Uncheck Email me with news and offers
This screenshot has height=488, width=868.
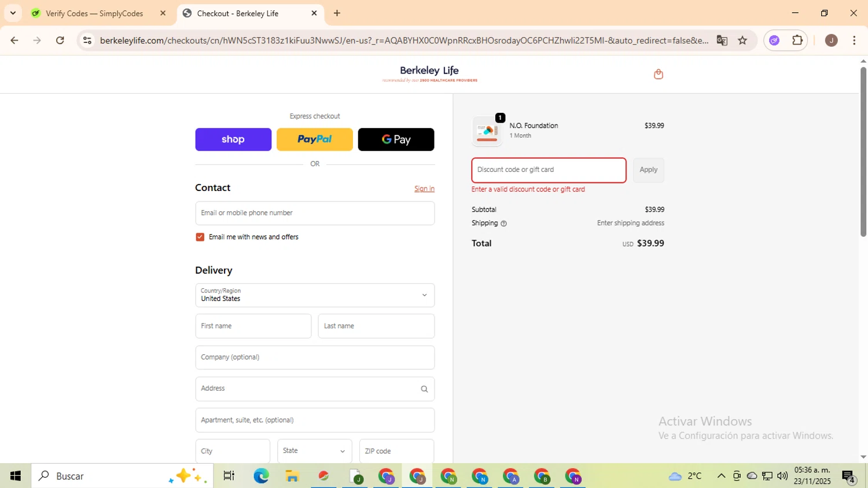point(200,237)
